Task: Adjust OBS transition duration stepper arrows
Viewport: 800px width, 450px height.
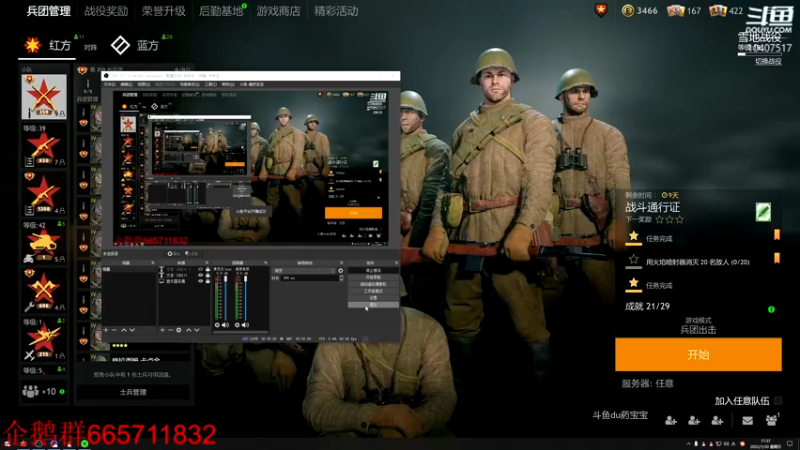Action: click(341, 278)
